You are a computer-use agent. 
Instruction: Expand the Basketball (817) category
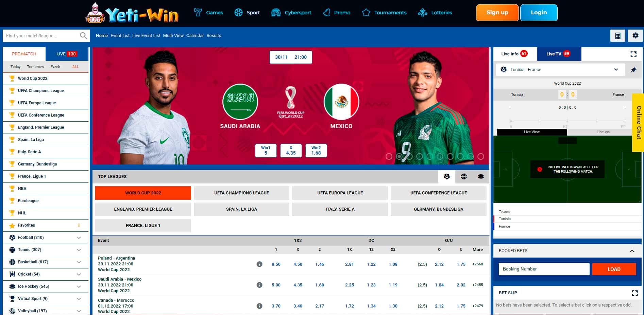point(79,262)
